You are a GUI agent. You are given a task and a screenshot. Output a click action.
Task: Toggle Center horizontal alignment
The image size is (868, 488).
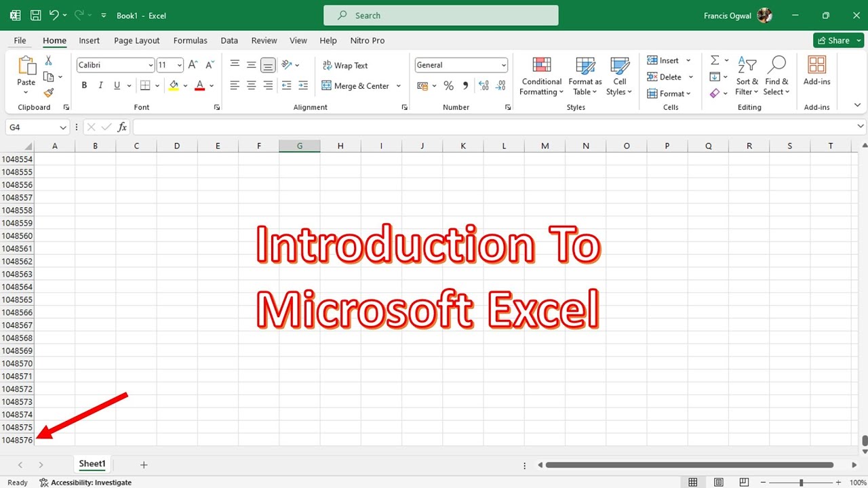click(252, 85)
